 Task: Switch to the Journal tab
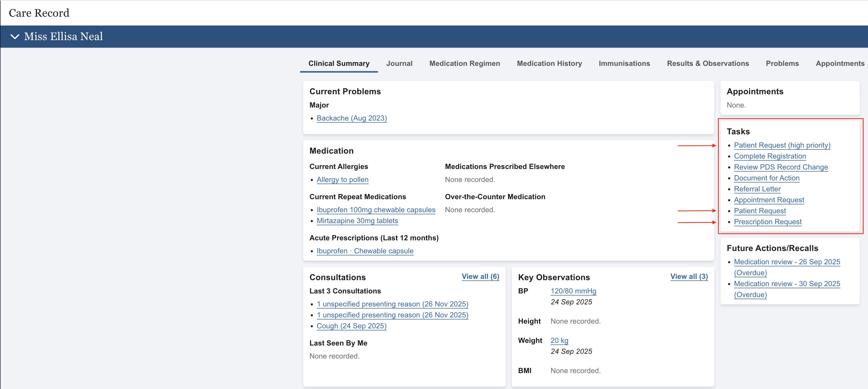click(x=399, y=63)
